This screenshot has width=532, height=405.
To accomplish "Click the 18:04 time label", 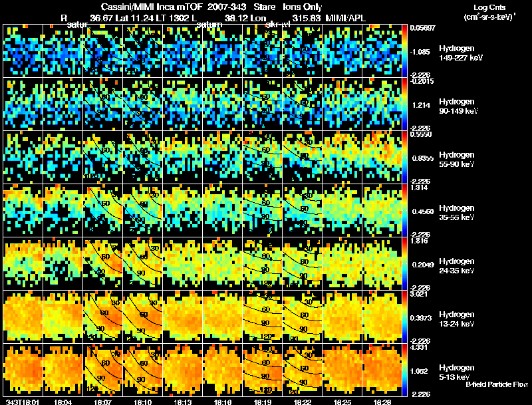I will 63,402.
